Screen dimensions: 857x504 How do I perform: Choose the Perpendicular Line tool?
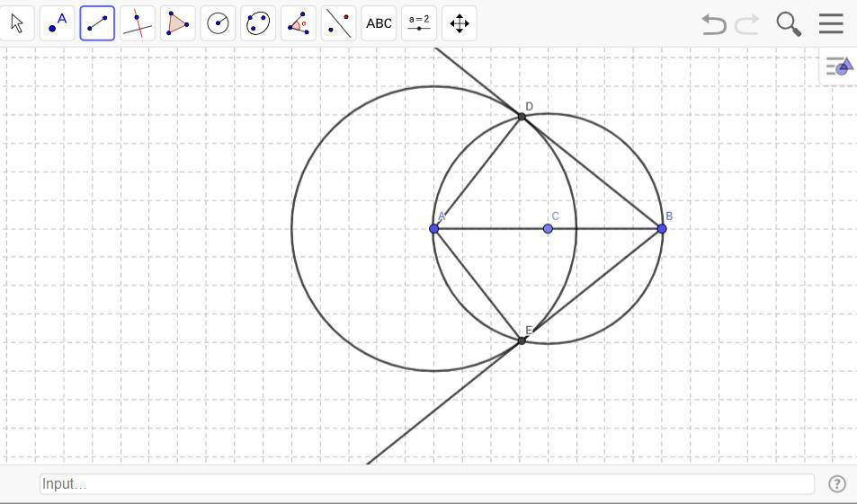pyautogui.click(x=138, y=23)
